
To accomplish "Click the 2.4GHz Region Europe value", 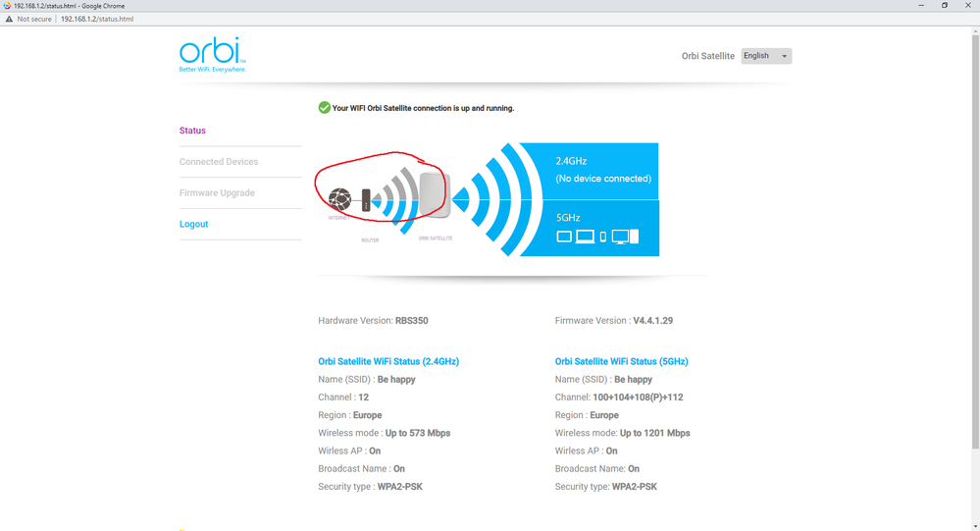I will coord(368,415).
